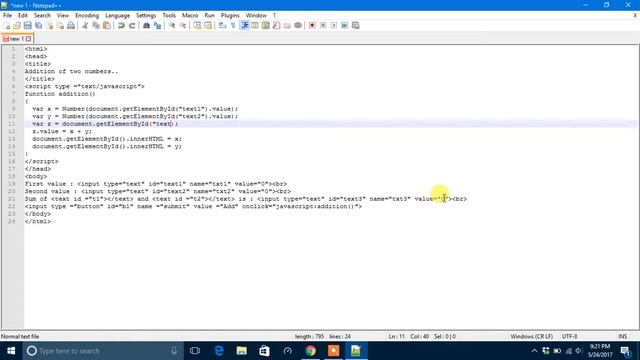Open the Edit menu
640x360 pixels.
pyautogui.click(x=23, y=16)
